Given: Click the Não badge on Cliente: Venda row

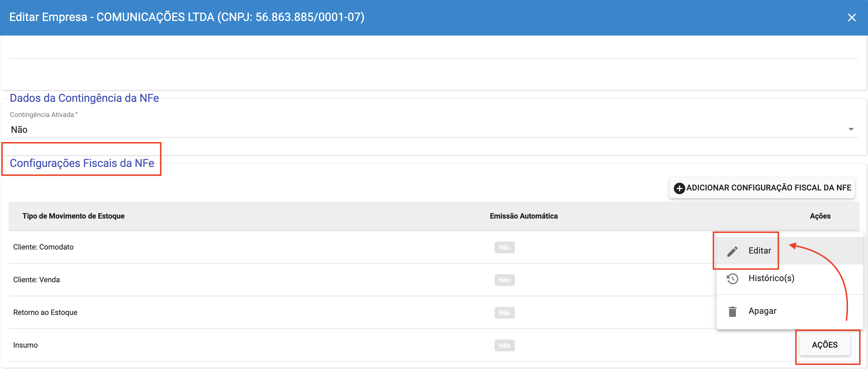Looking at the screenshot, I should 504,280.
